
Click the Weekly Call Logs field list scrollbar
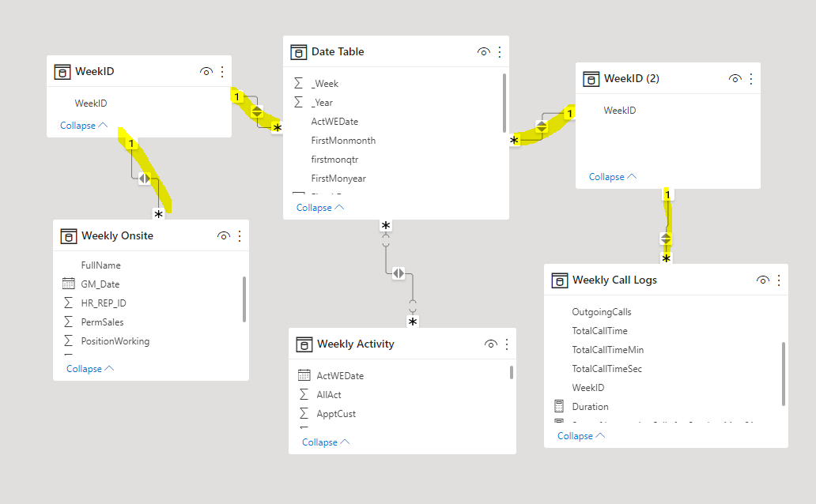tap(784, 374)
